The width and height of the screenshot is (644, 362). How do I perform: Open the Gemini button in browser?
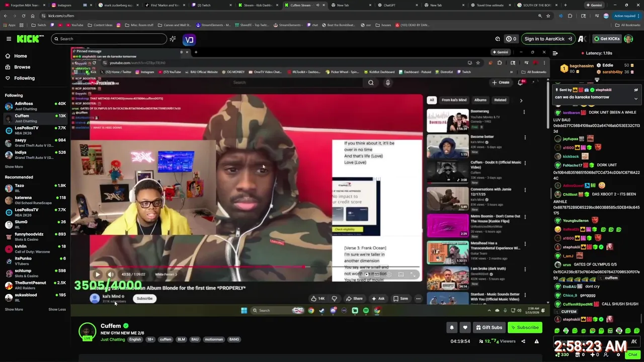tap(594, 5)
